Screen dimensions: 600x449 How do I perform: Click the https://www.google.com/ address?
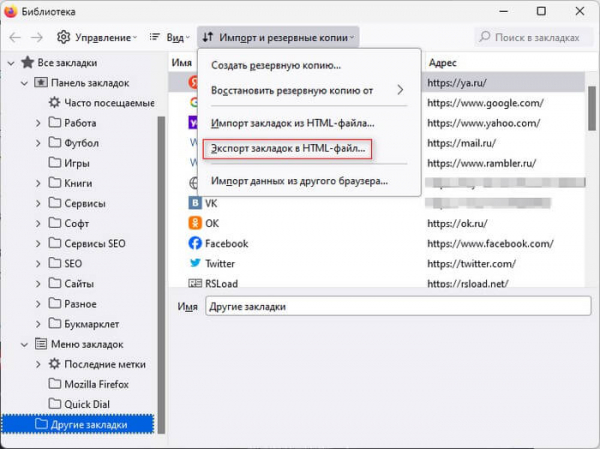pos(485,103)
